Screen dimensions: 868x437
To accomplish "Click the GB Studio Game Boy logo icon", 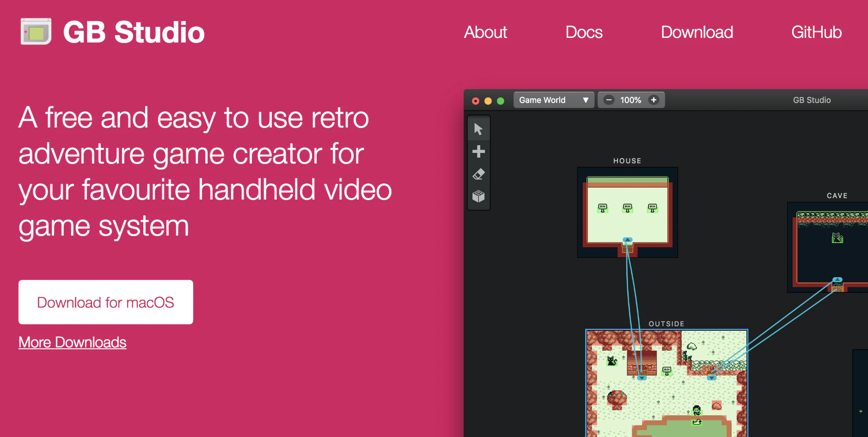I will (x=36, y=31).
